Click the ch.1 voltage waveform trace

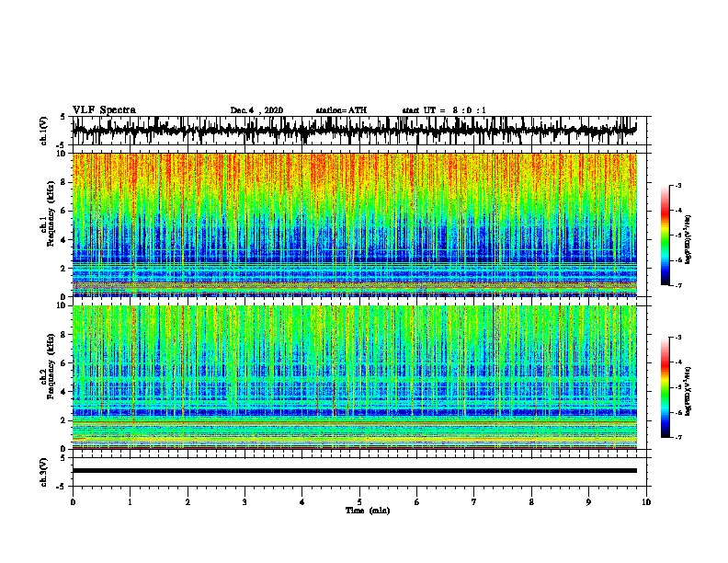coord(354,131)
